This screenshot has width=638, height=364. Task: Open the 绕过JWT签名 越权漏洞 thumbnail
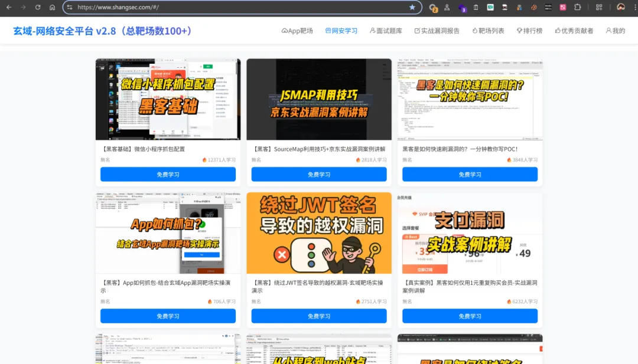pyautogui.click(x=319, y=233)
